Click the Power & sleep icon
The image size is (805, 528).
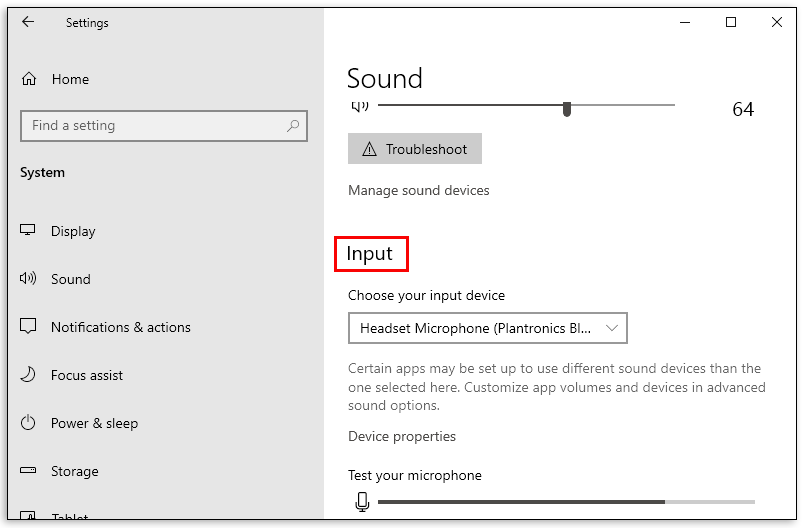(x=29, y=423)
